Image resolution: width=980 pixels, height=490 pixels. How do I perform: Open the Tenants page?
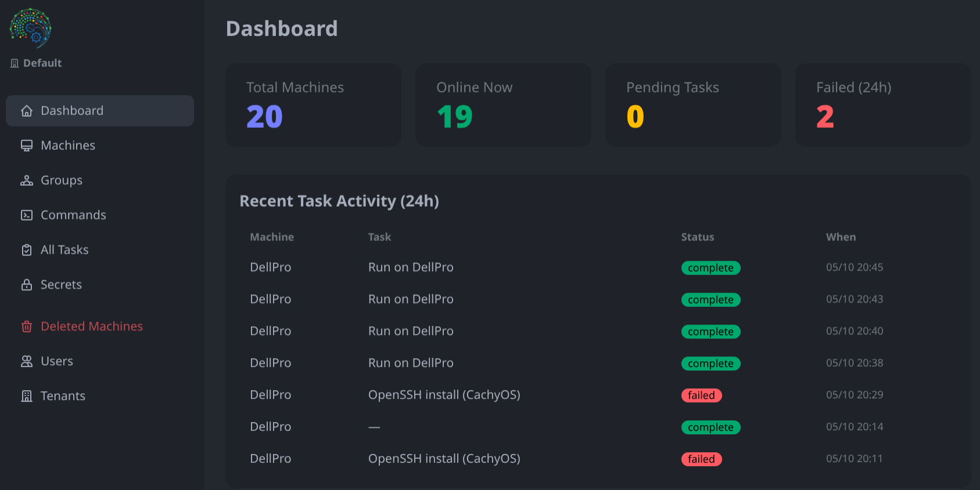[x=100, y=397]
